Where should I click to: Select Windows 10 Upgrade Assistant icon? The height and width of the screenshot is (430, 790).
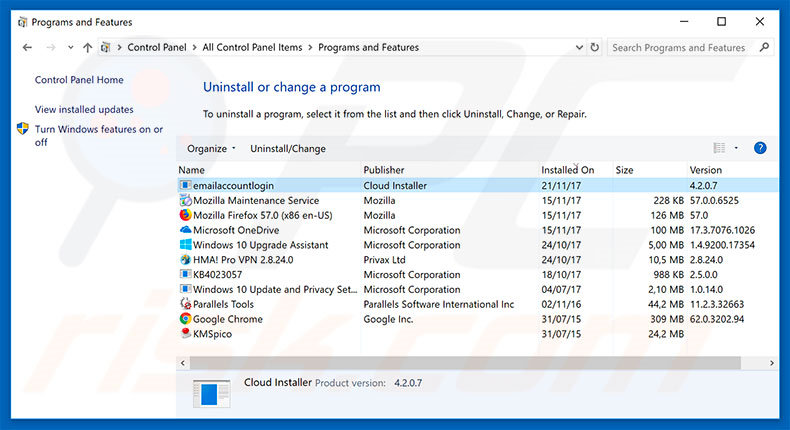185,244
